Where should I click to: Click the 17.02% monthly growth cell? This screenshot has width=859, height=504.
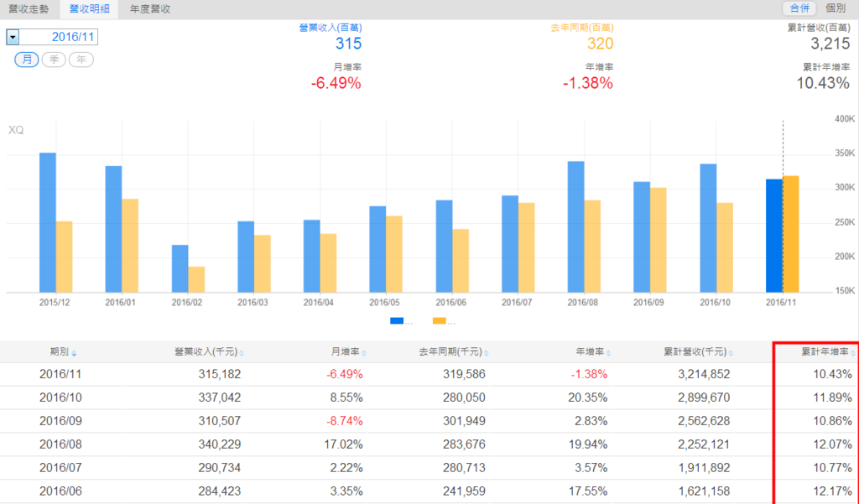click(x=343, y=444)
